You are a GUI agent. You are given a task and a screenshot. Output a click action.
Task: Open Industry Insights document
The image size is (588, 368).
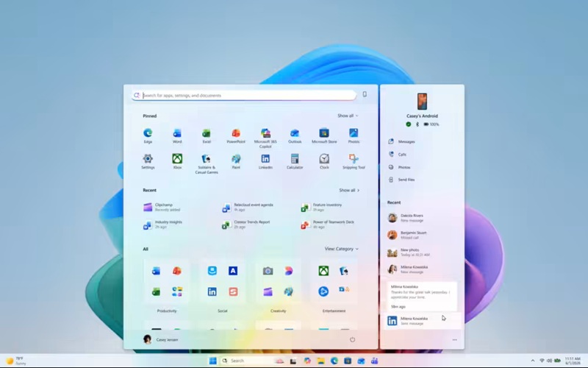(x=162, y=224)
